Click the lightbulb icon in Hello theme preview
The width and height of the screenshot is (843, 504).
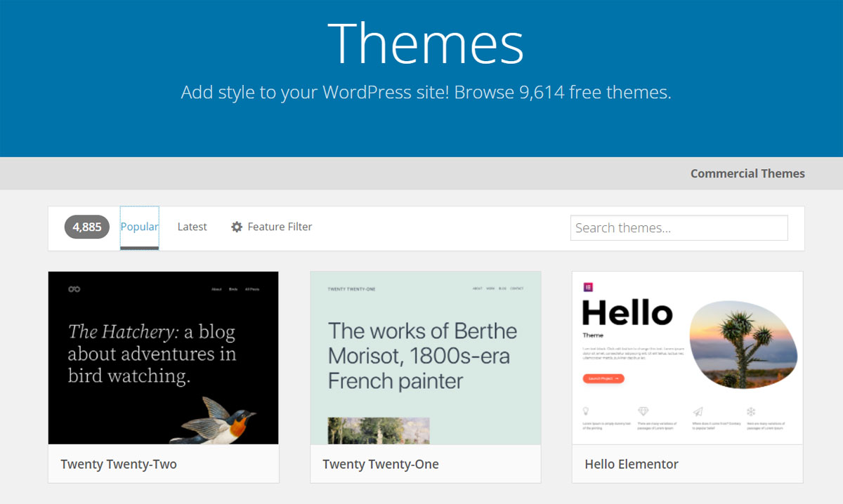pos(586,411)
